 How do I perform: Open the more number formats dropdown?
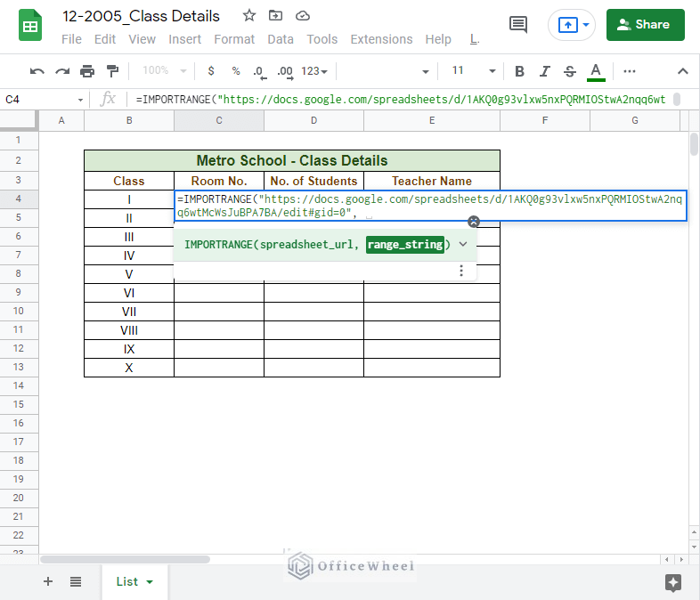(314, 71)
